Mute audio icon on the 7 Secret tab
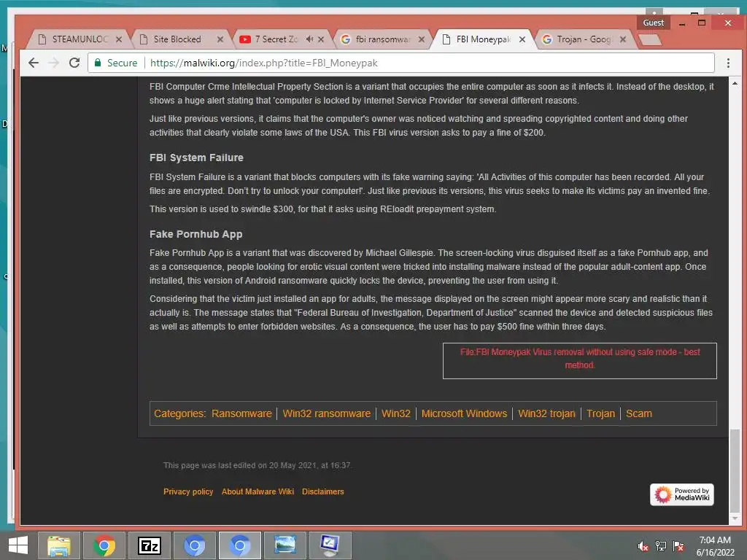This screenshot has height=560, width=747. (x=309, y=39)
